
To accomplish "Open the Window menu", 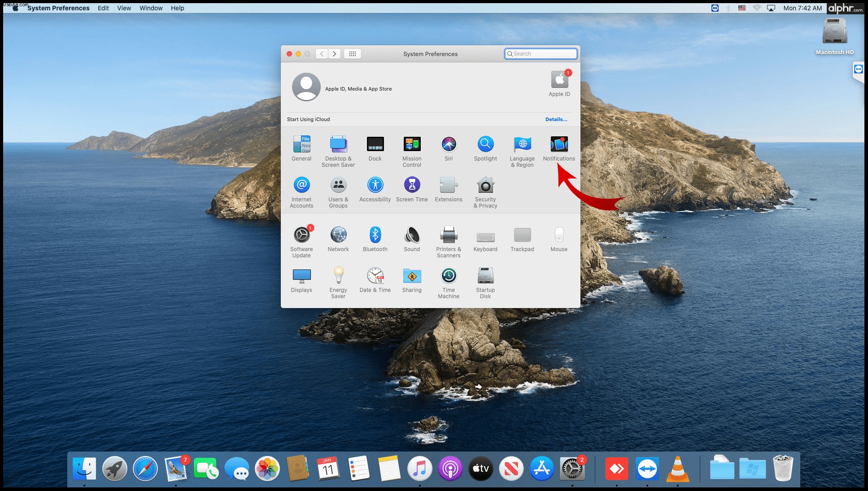I will point(151,8).
